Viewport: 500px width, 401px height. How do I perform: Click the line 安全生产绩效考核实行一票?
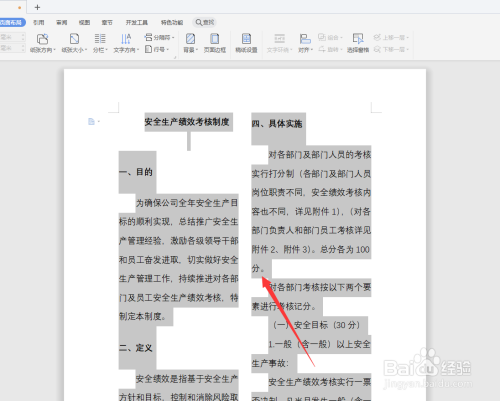click(x=320, y=382)
